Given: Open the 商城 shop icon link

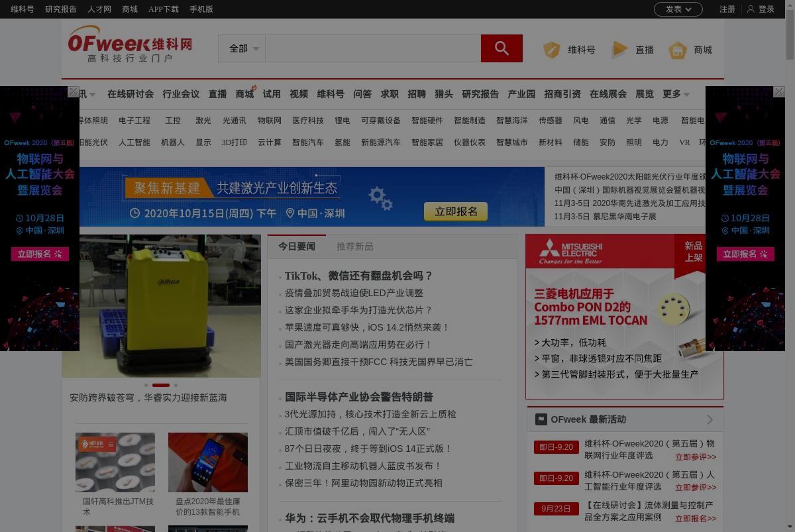Looking at the screenshot, I should (677, 50).
